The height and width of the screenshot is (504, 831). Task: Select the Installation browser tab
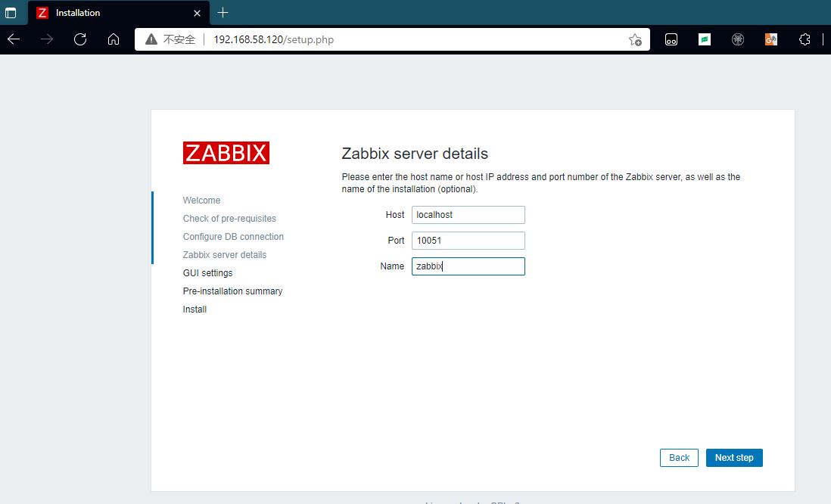point(119,13)
